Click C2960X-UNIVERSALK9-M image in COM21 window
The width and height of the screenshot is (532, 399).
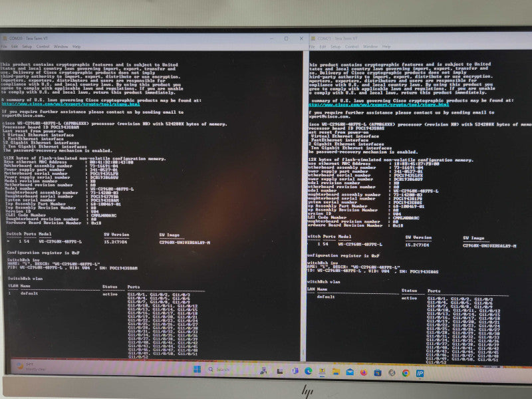[x=489, y=245]
